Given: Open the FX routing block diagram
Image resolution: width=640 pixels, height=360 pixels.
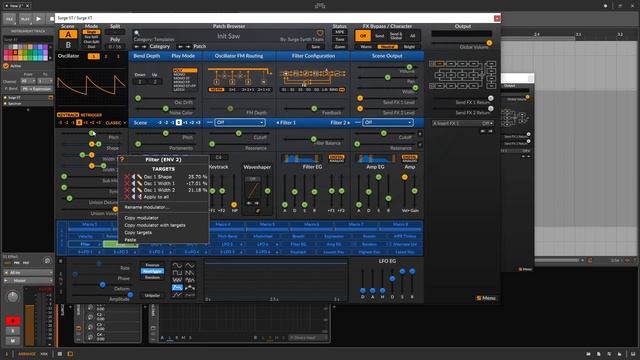Looking at the screenshot, I should point(462,75).
